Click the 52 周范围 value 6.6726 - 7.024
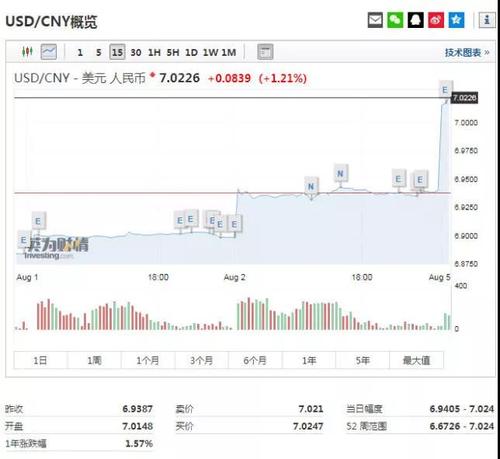Viewport: 500px width, 459px height. click(462, 426)
